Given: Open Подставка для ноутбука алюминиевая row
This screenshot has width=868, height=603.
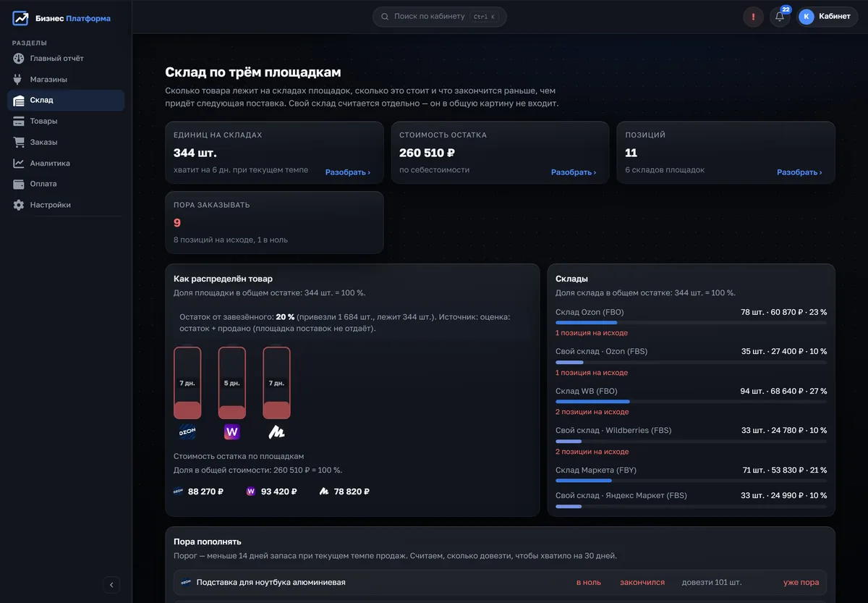Looking at the screenshot, I should (x=501, y=582).
